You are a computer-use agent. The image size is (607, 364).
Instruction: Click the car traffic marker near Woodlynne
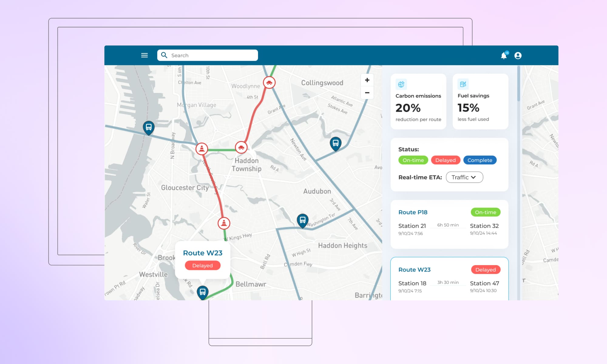[x=269, y=83]
